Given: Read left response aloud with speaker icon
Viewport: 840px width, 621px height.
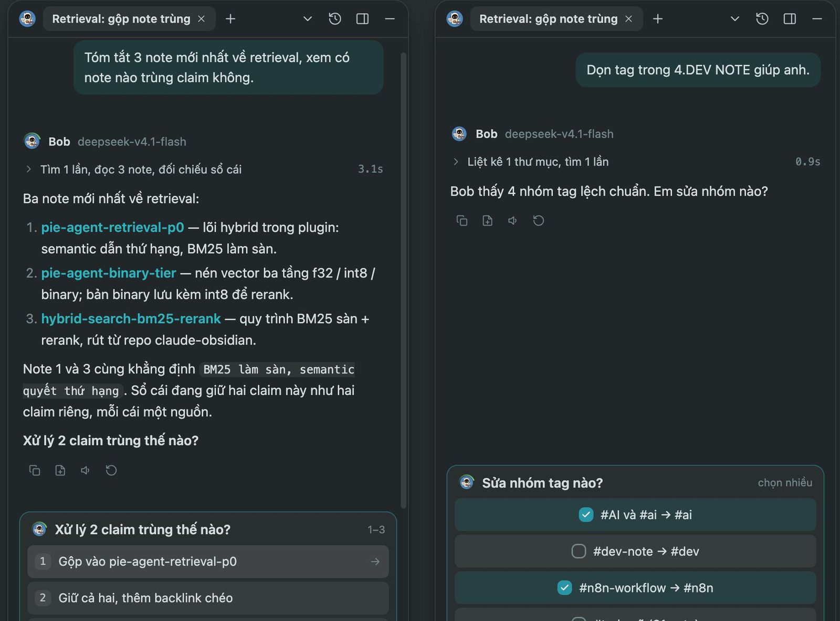Looking at the screenshot, I should (86, 470).
